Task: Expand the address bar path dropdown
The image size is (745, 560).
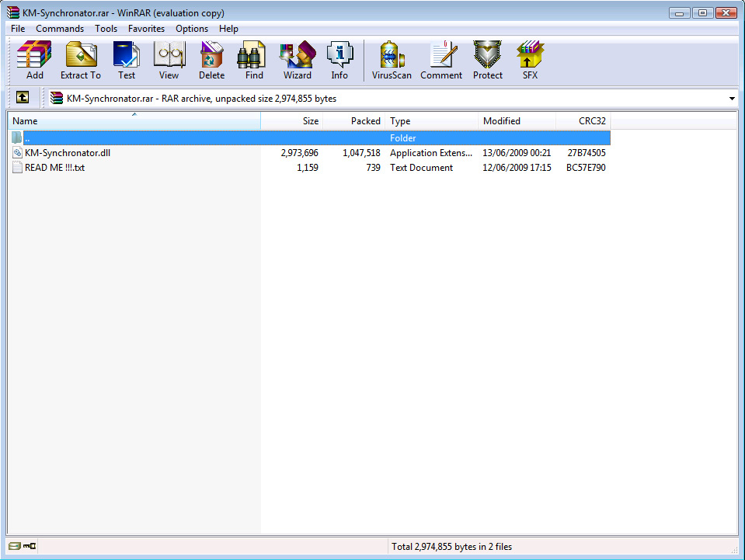Action: click(732, 99)
